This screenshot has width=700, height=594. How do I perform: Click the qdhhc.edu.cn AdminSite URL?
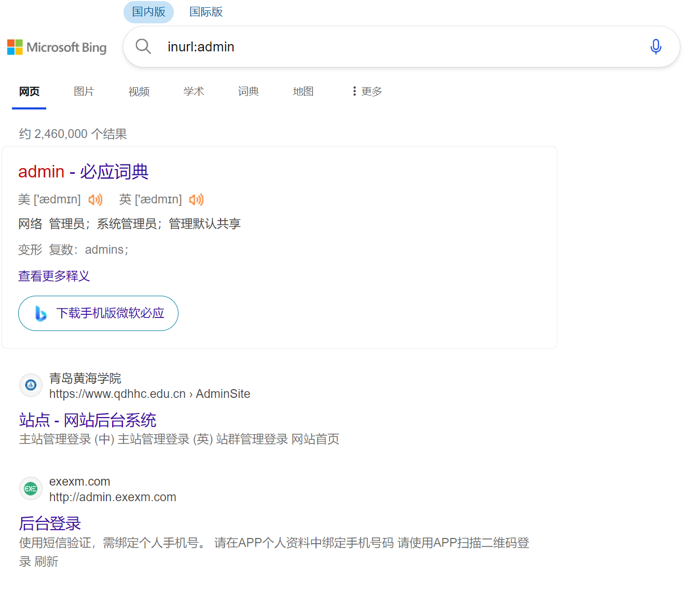point(149,394)
